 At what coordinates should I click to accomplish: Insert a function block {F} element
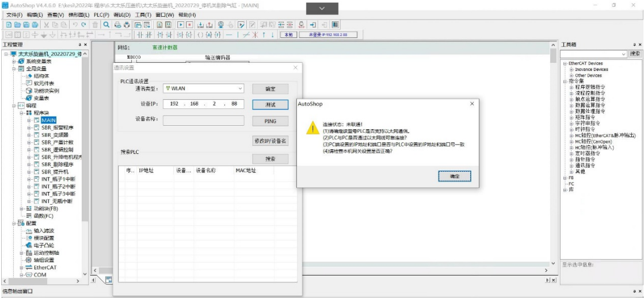218,35
